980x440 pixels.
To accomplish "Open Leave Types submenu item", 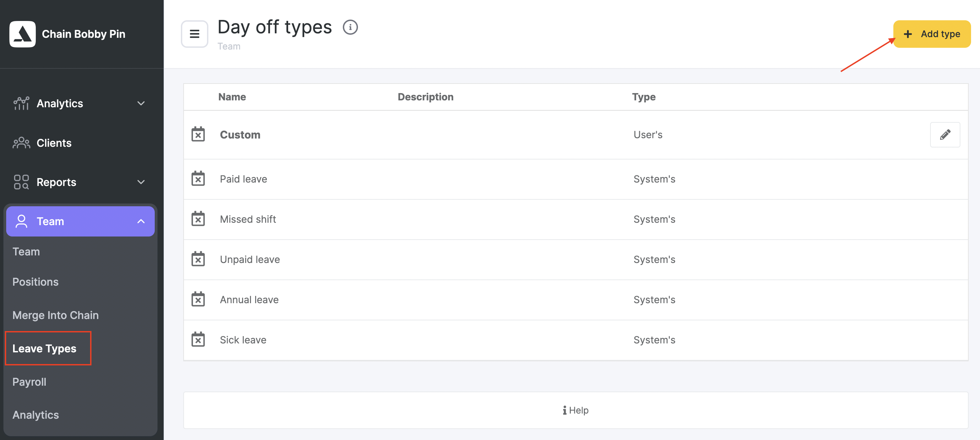I will click(44, 348).
